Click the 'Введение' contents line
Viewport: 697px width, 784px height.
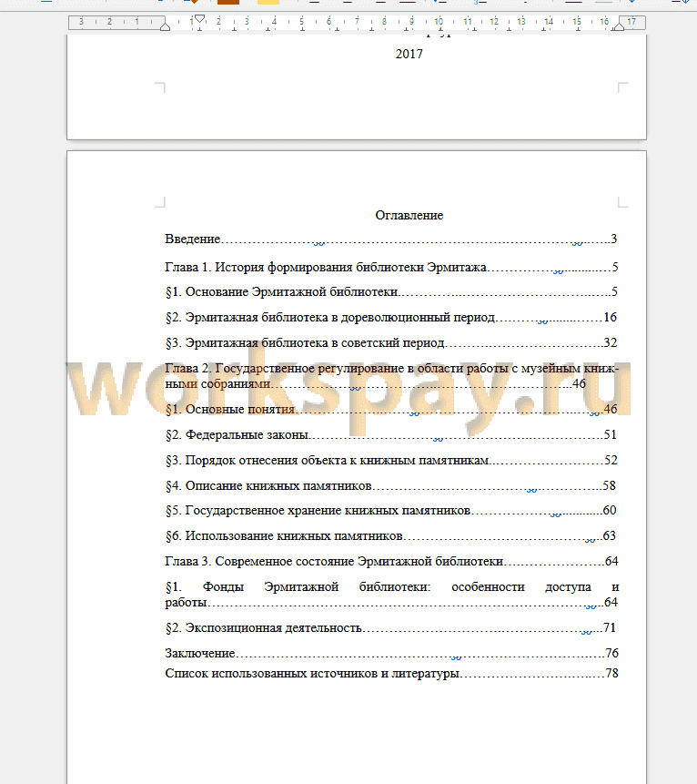(390, 239)
